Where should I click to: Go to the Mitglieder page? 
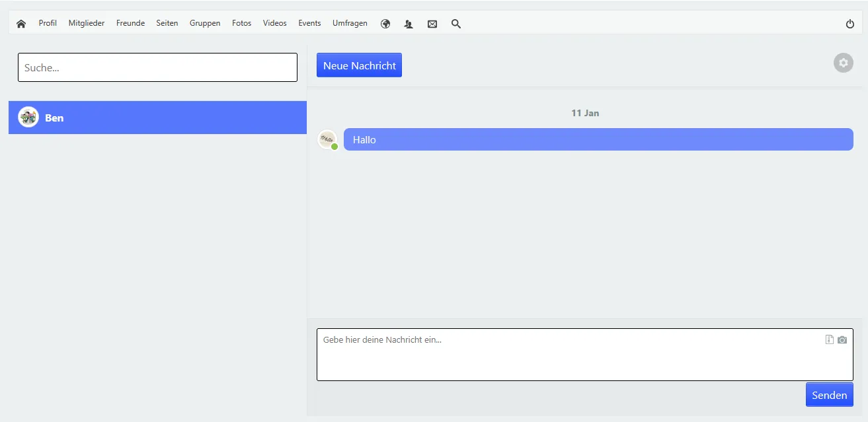tap(87, 23)
